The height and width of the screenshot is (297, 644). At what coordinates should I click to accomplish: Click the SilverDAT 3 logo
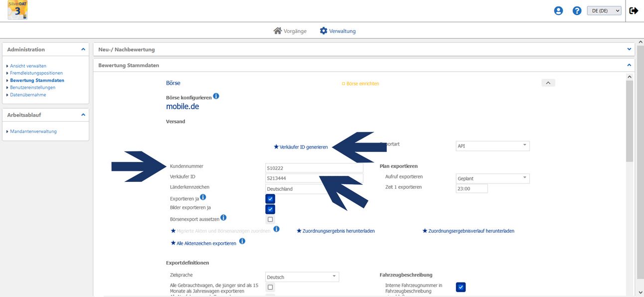17,10
